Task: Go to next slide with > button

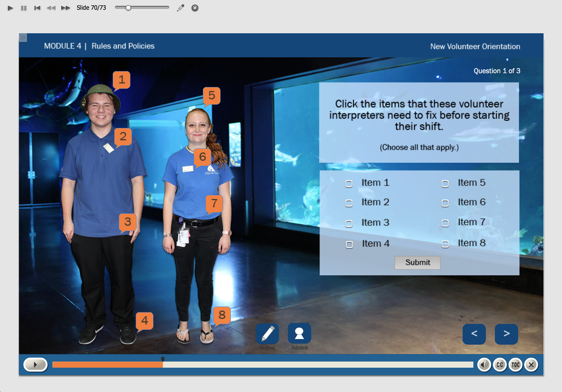Action: pyautogui.click(x=506, y=334)
